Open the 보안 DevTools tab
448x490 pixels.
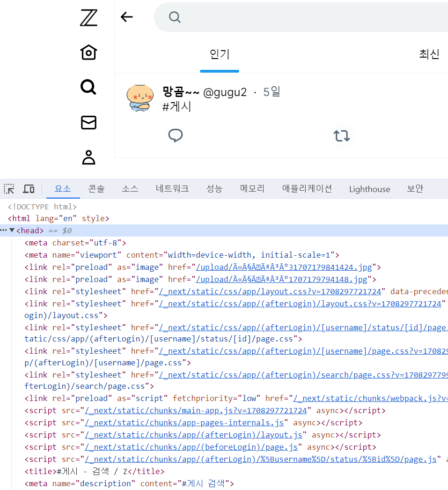pyautogui.click(x=415, y=189)
